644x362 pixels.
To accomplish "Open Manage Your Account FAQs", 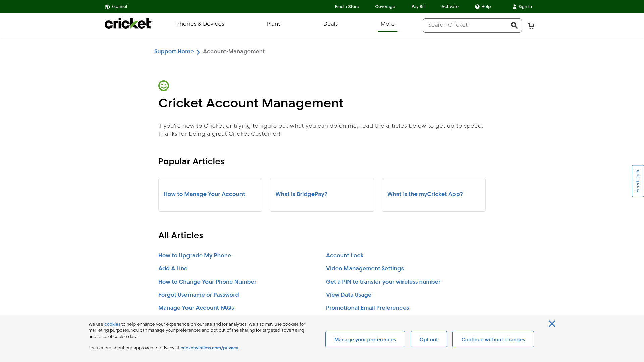I will [196, 308].
